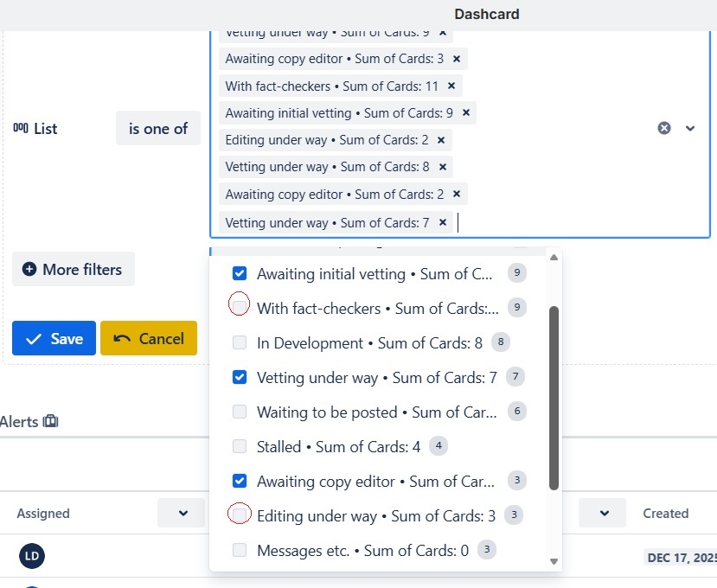Save the filter settings
Viewport: 717px width, 588px height.
(54, 338)
